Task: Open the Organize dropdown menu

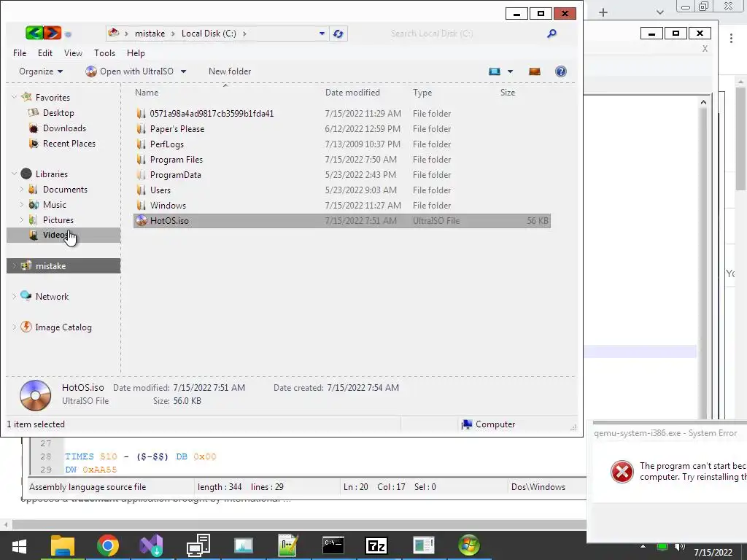Action: tap(41, 71)
